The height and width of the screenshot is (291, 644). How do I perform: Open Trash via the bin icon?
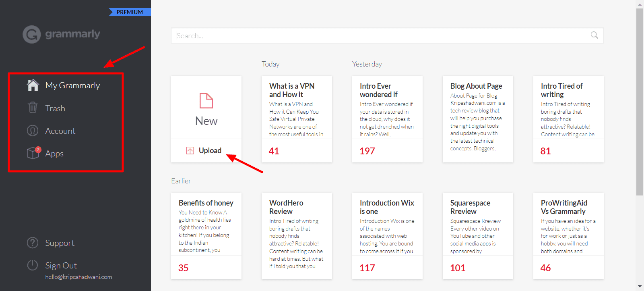point(33,108)
